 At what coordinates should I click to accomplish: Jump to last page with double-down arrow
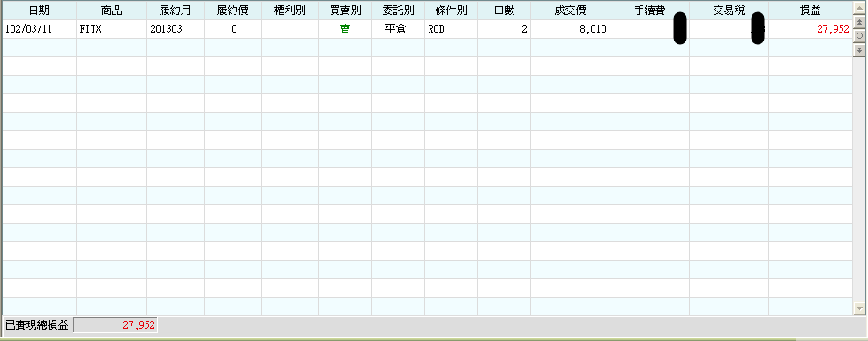click(860, 49)
